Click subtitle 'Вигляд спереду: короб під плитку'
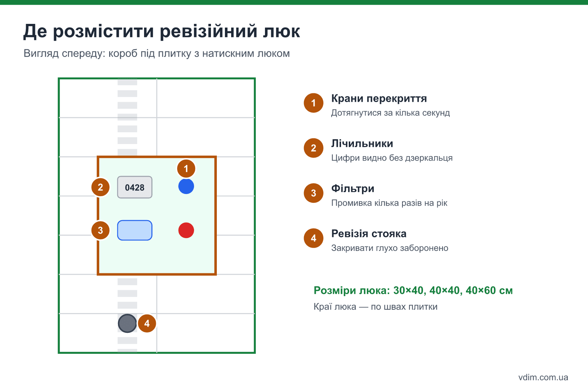 click(108, 54)
